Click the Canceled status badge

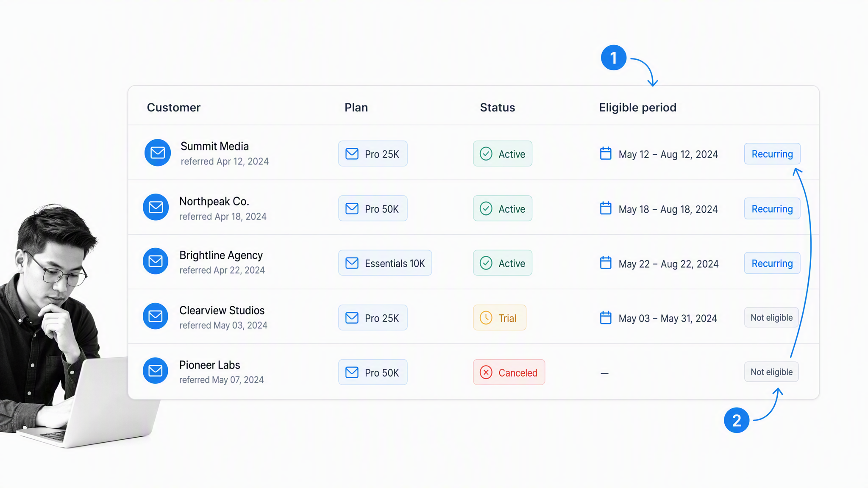509,372
